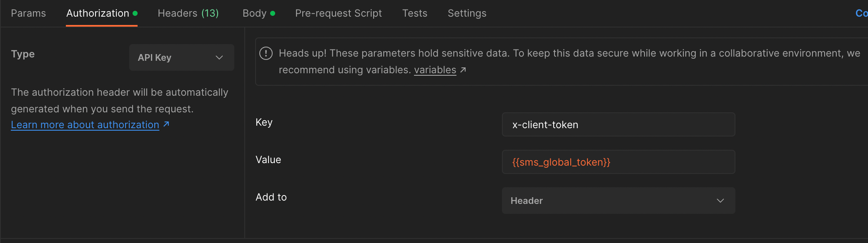Open the Type dropdown showing API Key
This screenshot has width=868, height=243.
pos(181,57)
